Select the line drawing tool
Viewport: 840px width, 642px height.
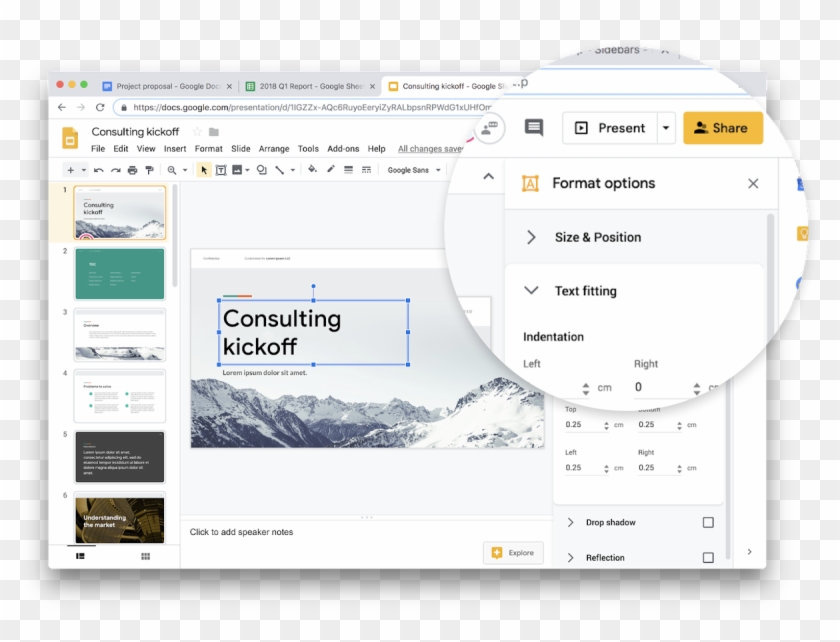(280, 170)
